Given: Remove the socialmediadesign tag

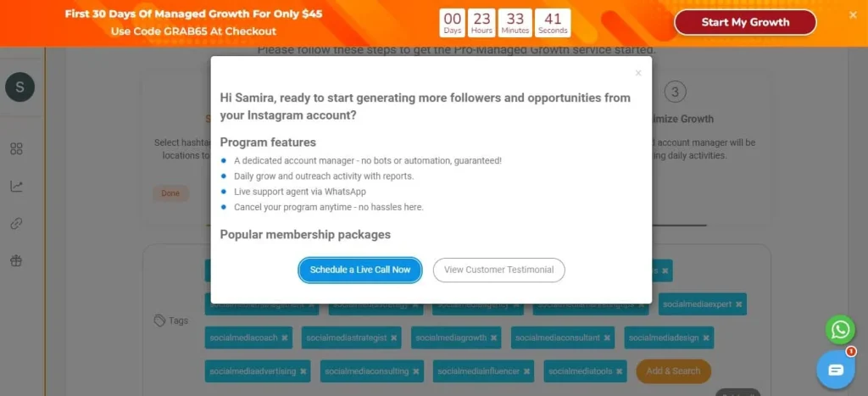Looking at the screenshot, I should tap(706, 337).
